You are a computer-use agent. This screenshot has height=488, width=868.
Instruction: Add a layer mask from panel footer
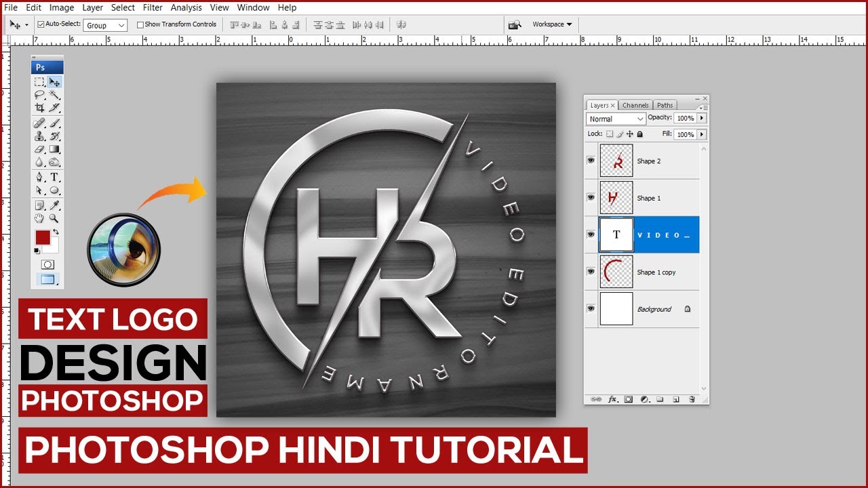tap(629, 399)
